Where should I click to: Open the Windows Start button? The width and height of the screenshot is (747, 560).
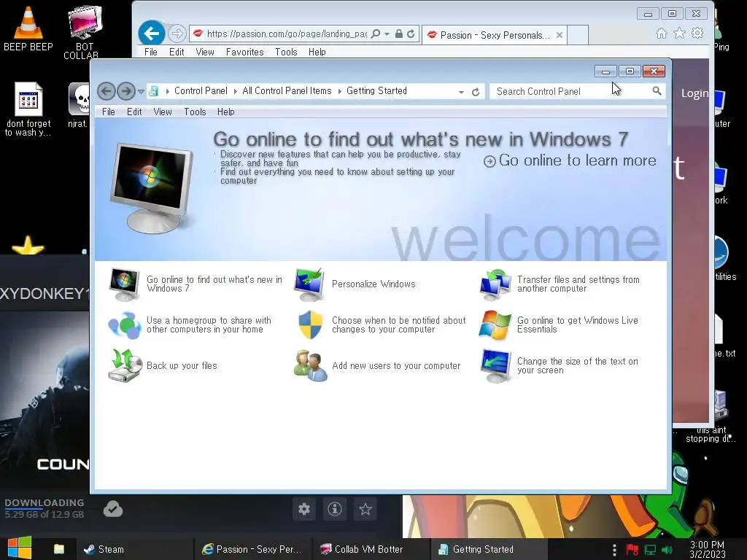(x=19, y=548)
